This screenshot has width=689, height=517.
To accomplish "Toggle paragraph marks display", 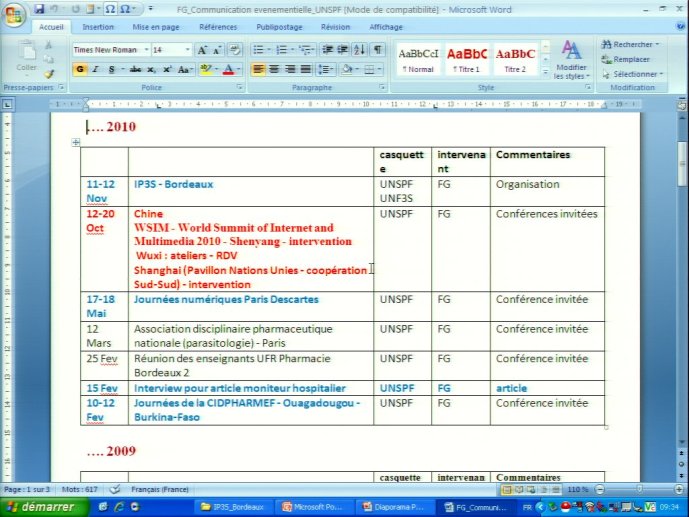I will coord(377,50).
